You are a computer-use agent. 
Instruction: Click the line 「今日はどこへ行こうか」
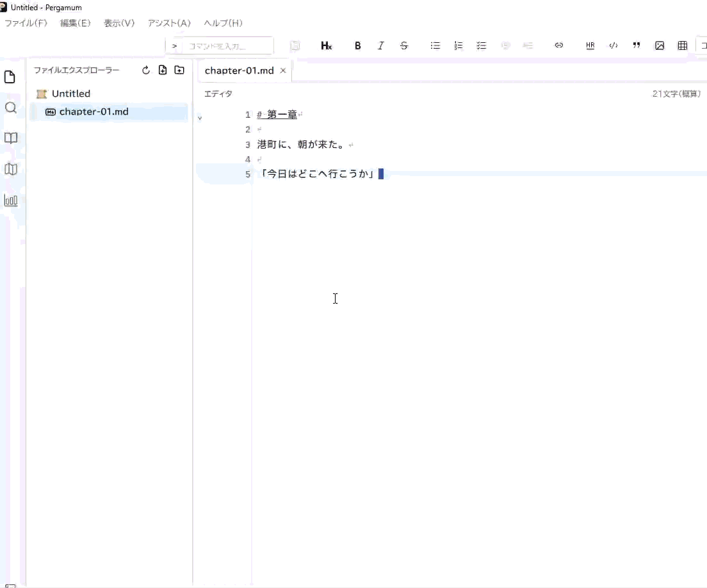[317, 174]
